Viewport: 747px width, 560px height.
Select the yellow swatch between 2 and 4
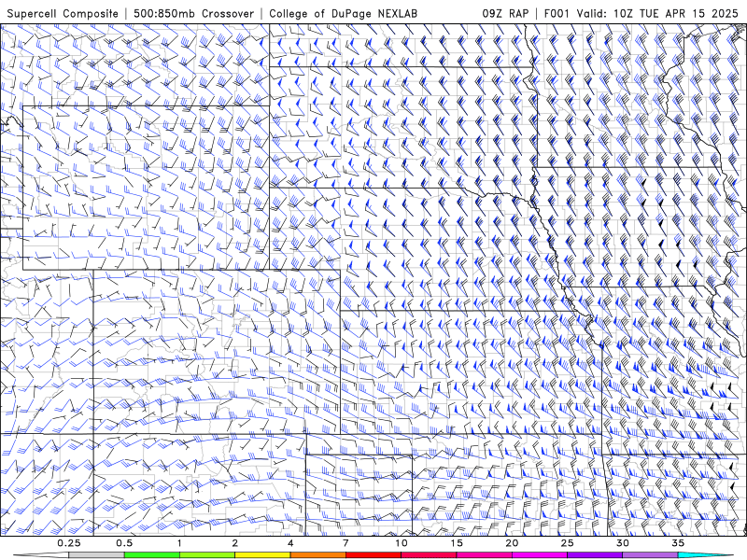click(x=262, y=555)
